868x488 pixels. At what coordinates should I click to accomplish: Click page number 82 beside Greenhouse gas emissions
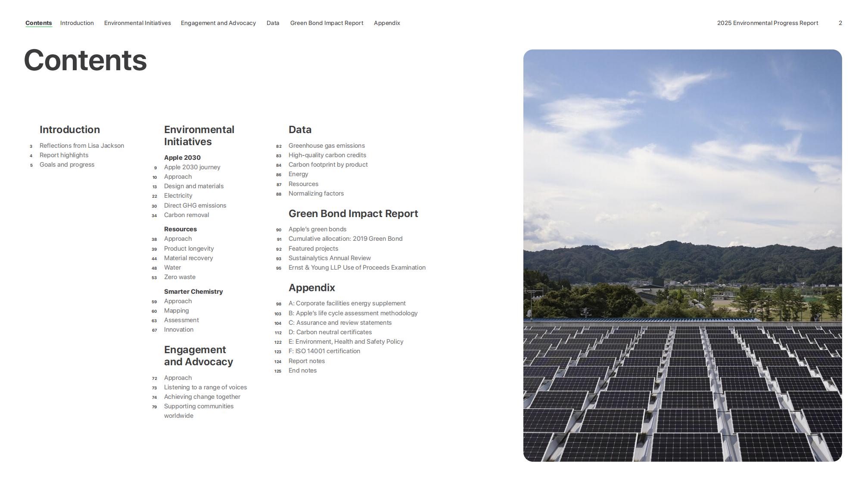(279, 146)
